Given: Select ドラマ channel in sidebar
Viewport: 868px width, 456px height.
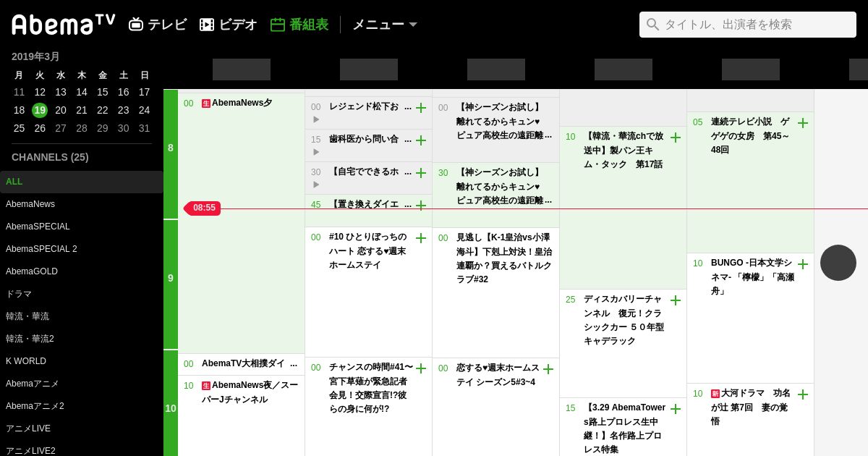Looking at the screenshot, I should (x=81, y=294).
